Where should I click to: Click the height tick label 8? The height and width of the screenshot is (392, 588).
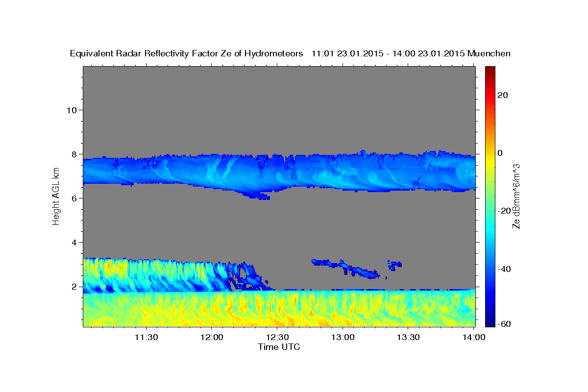(74, 154)
